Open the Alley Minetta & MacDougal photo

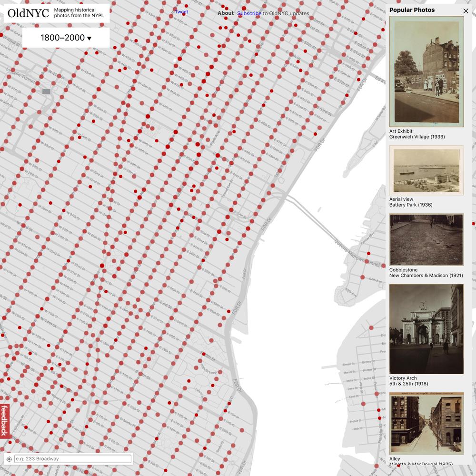coord(426,424)
